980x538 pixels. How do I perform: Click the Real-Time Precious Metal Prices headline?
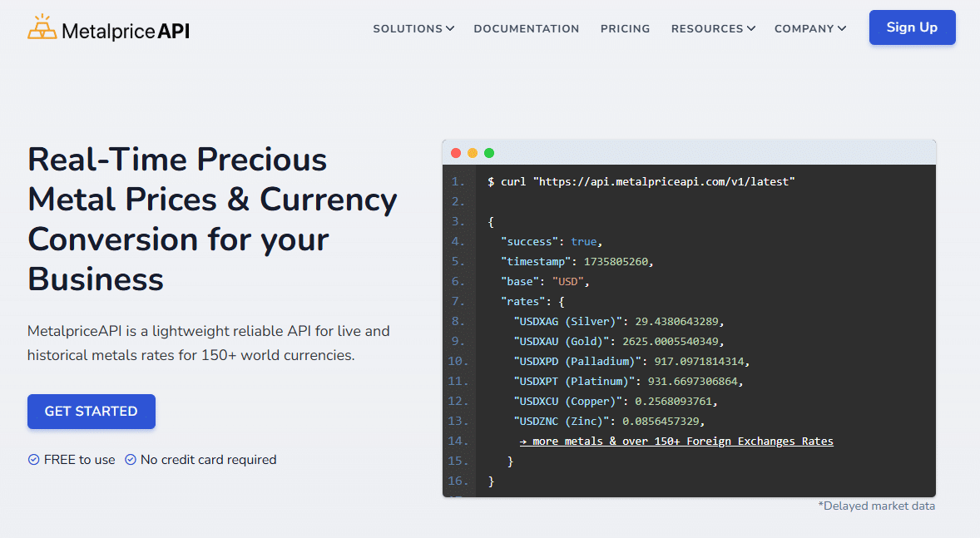pos(212,219)
